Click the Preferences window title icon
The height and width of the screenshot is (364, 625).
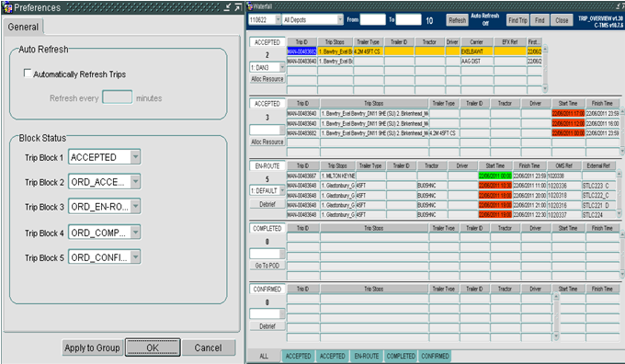pos(7,7)
